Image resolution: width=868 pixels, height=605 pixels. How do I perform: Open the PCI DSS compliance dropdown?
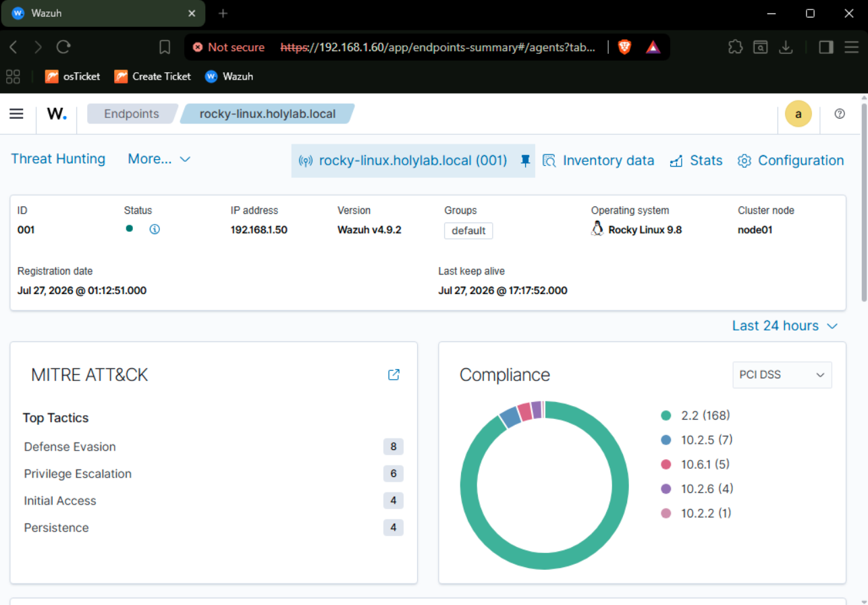(782, 375)
